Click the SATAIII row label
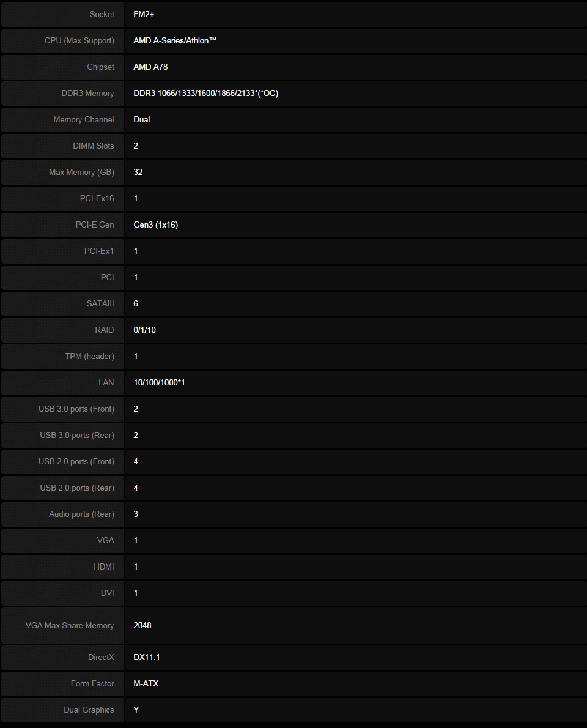The height and width of the screenshot is (728, 587). [x=100, y=304]
